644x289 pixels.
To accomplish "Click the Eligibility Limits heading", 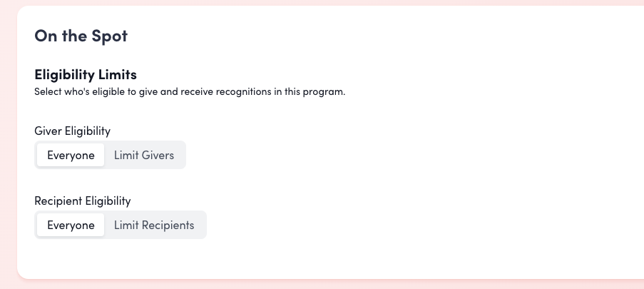I will click(85, 74).
